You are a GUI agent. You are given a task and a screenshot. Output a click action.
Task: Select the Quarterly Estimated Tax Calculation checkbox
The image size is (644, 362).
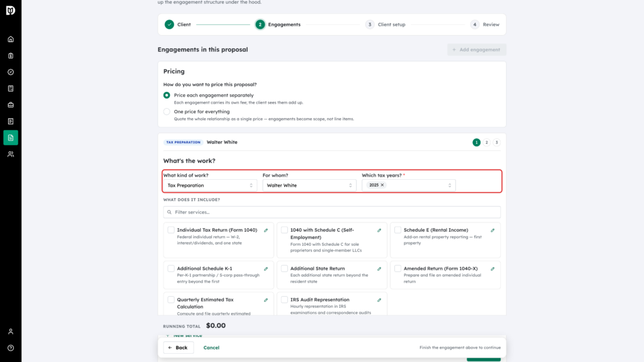point(171,300)
